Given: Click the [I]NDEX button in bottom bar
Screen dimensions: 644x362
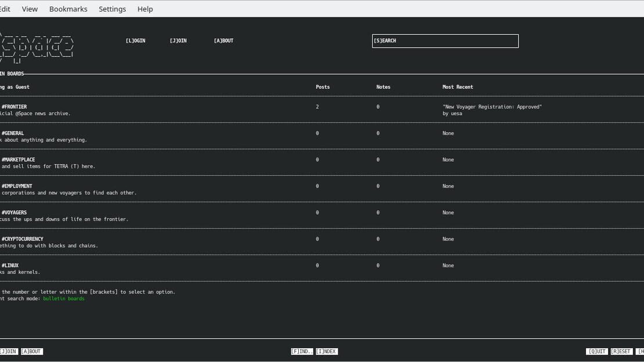Looking at the screenshot, I should pyautogui.click(x=327, y=352).
